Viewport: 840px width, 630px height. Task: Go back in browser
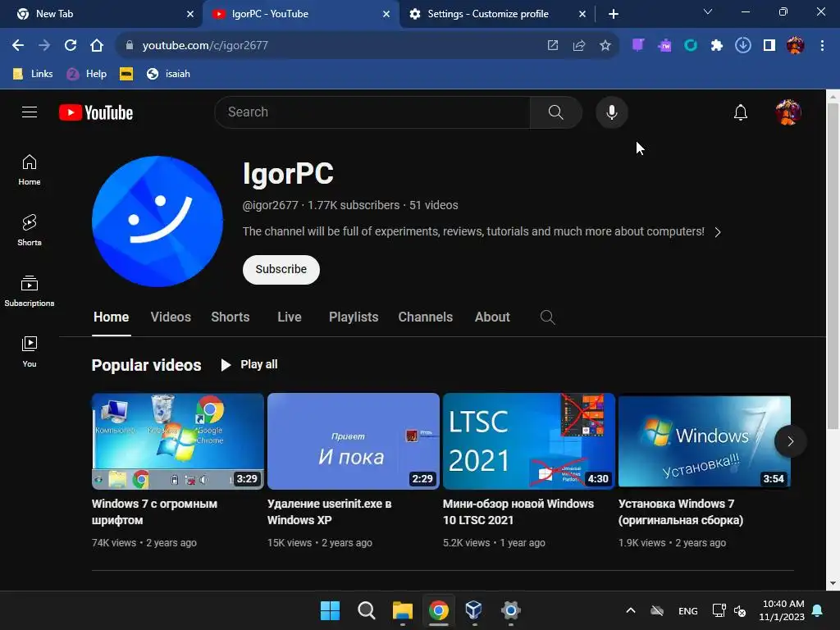[18, 46]
